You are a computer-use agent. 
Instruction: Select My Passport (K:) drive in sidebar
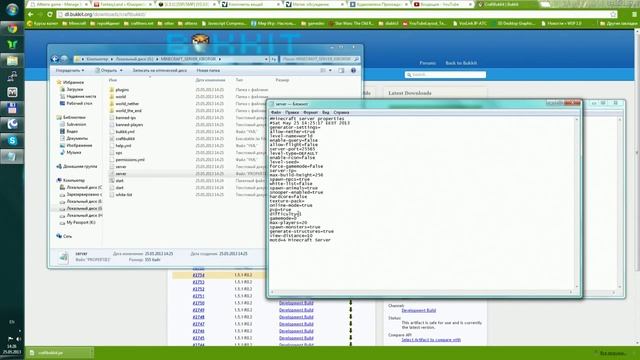[80, 222]
